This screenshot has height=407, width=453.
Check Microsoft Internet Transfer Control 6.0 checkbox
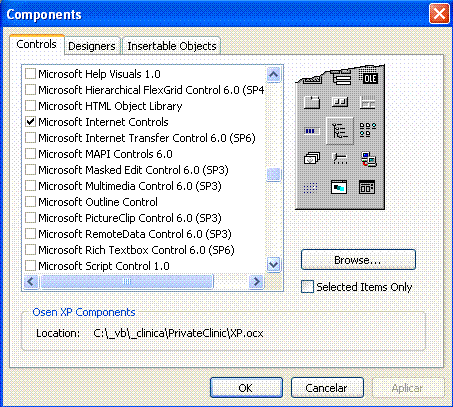point(30,138)
